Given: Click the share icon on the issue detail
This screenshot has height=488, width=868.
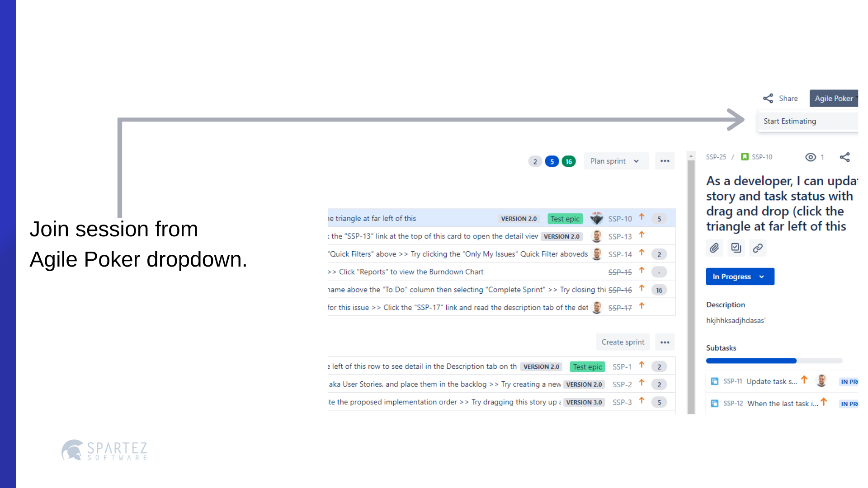Looking at the screenshot, I should click(x=845, y=157).
